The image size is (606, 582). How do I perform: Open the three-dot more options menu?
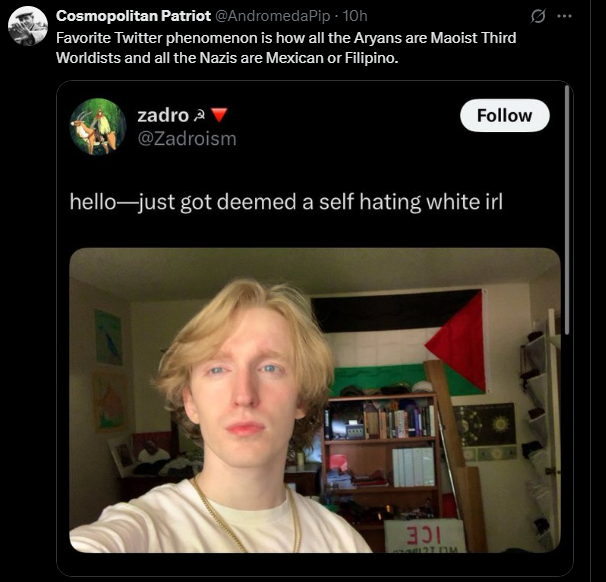[564, 16]
